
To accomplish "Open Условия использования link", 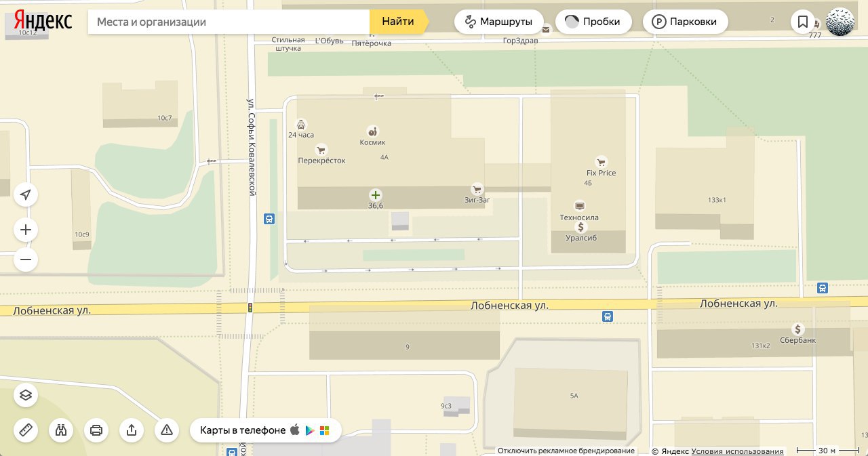I will click(738, 451).
